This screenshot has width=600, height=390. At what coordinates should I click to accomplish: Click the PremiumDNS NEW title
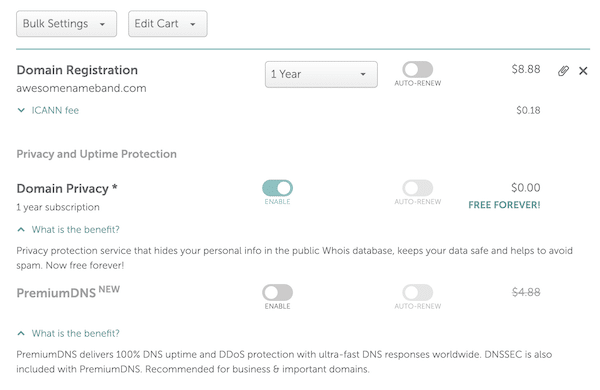tap(68, 292)
